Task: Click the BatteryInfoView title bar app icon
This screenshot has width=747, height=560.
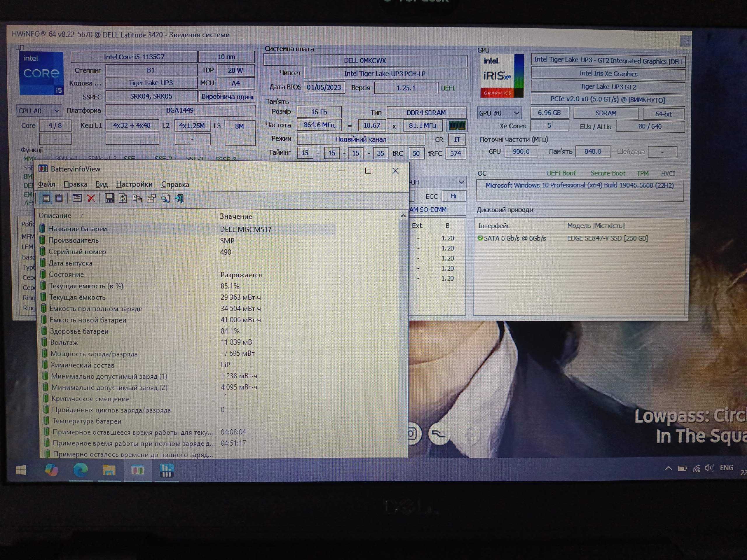Action: [43, 169]
